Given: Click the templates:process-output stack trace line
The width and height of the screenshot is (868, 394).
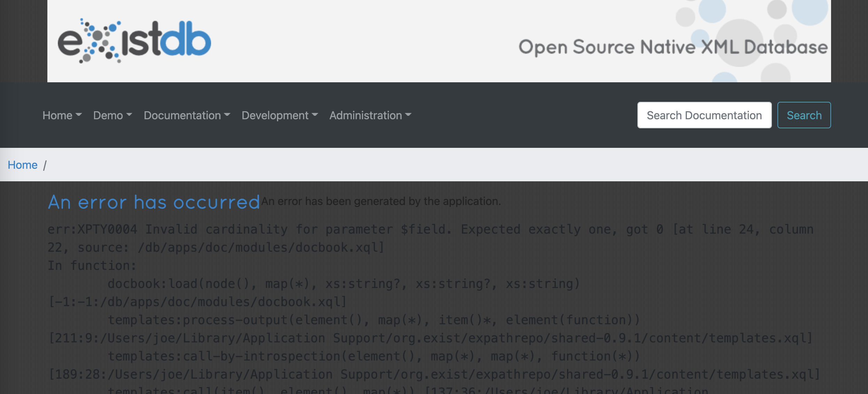Looking at the screenshot, I should 374,320.
